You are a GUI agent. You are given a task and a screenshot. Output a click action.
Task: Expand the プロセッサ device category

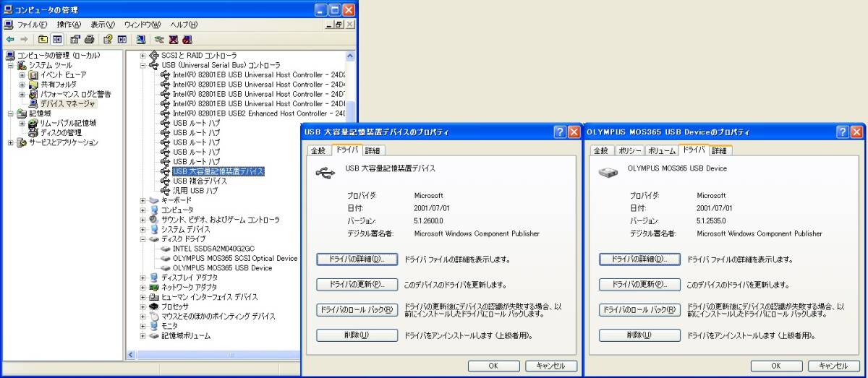click(x=143, y=306)
